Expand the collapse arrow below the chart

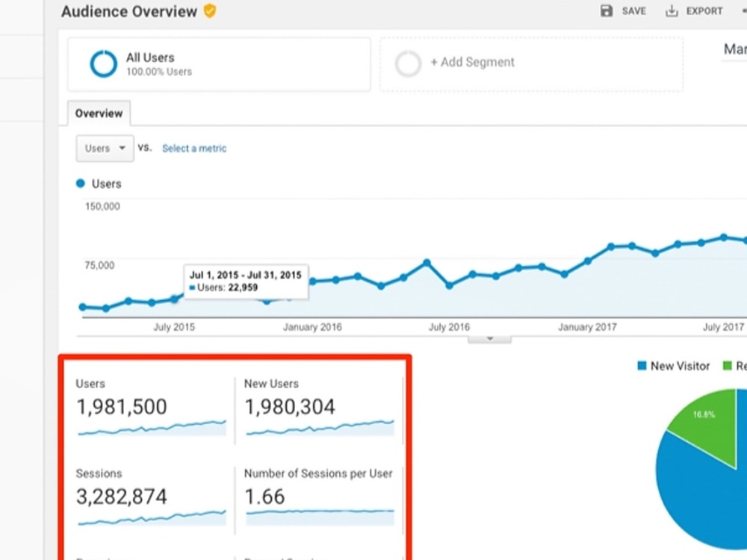pos(489,339)
